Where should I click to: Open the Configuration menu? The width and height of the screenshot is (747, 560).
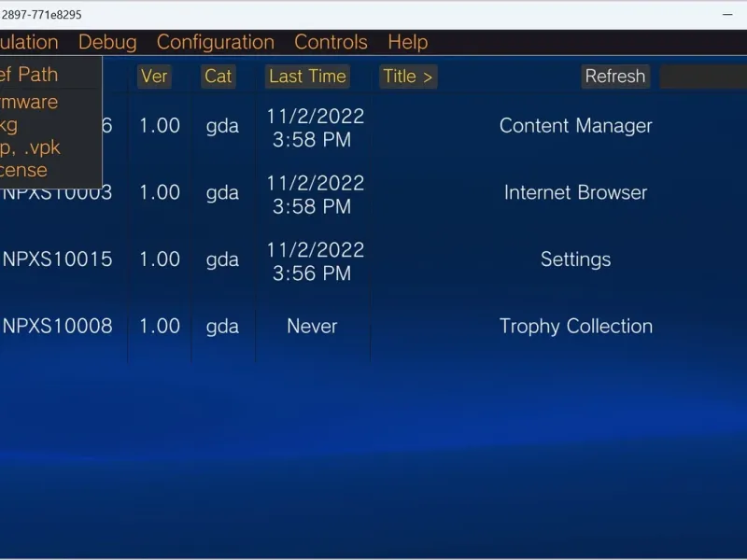click(x=216, y=42)
